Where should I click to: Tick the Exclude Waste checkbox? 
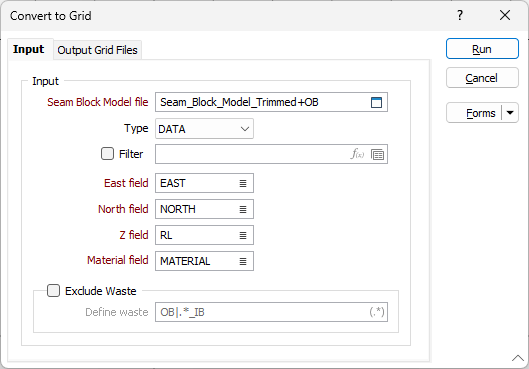coord(53,291)
